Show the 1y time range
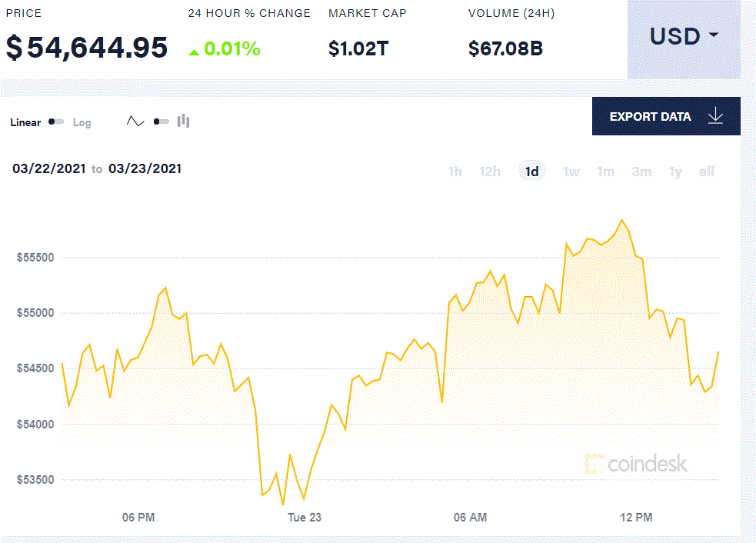 675,172
